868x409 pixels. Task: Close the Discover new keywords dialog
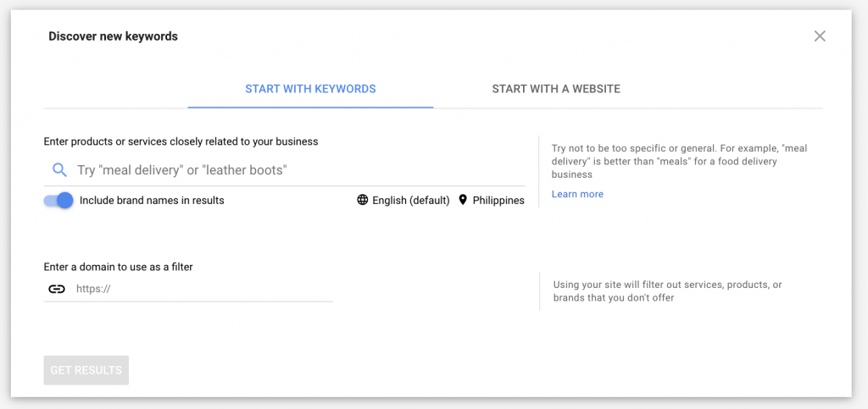(820, 36)
